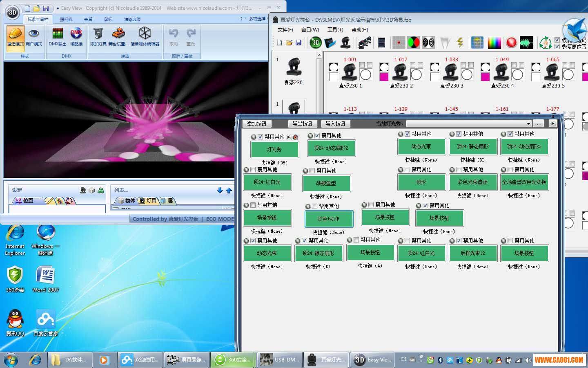The height and width of the screenshot is (368, 588).
Task: Trigger the 彩色光束追逐 scene button
Action: tap(473, 182)
